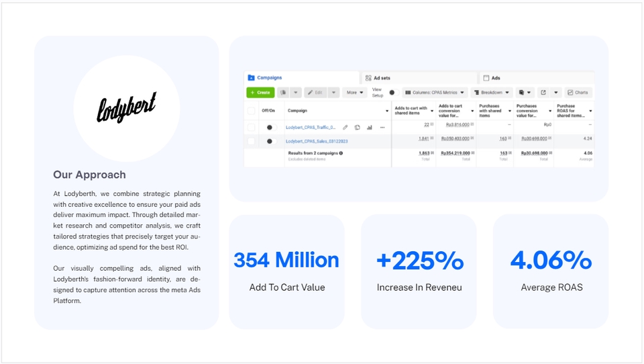The image size is (644, 364).
Task: Click the Campaigns folder icon
Action: point(251,78)
